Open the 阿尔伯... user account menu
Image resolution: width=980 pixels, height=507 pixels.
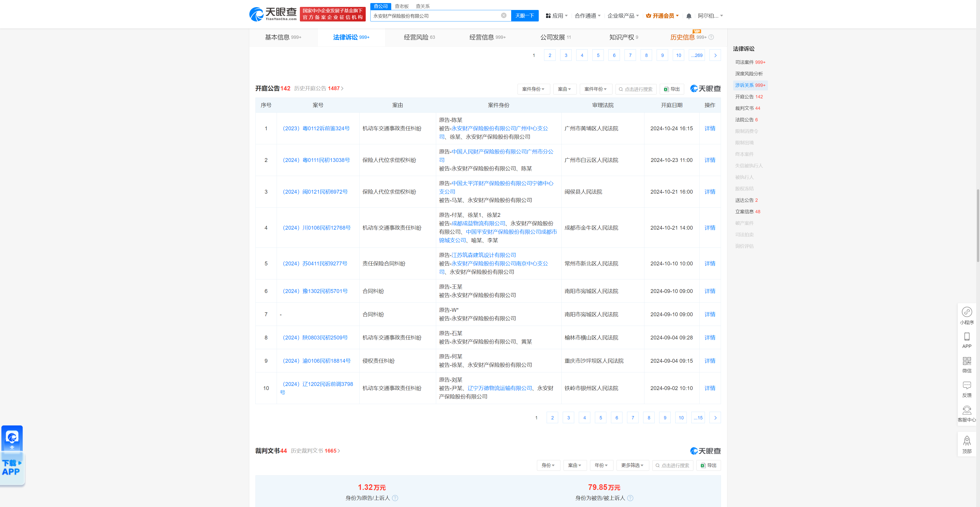coord(710,16)
